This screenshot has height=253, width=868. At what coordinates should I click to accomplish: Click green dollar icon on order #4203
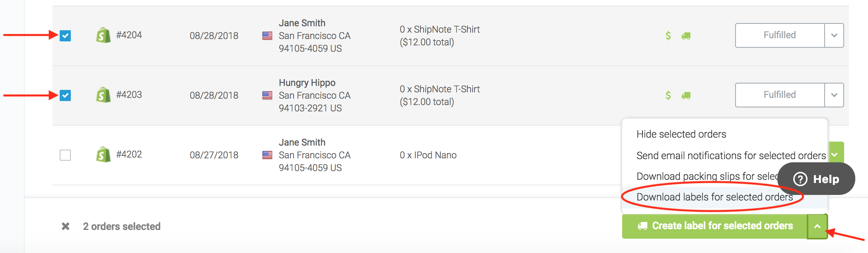[x=668, y=95]
